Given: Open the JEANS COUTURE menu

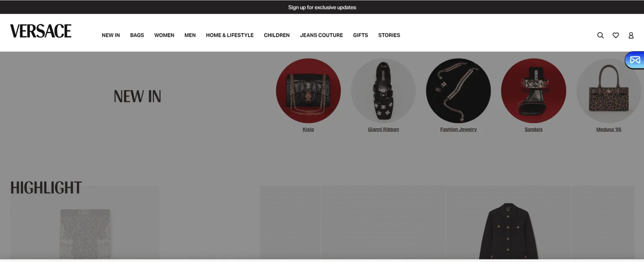Looking at the screenshot, I should tap(321, 35).
